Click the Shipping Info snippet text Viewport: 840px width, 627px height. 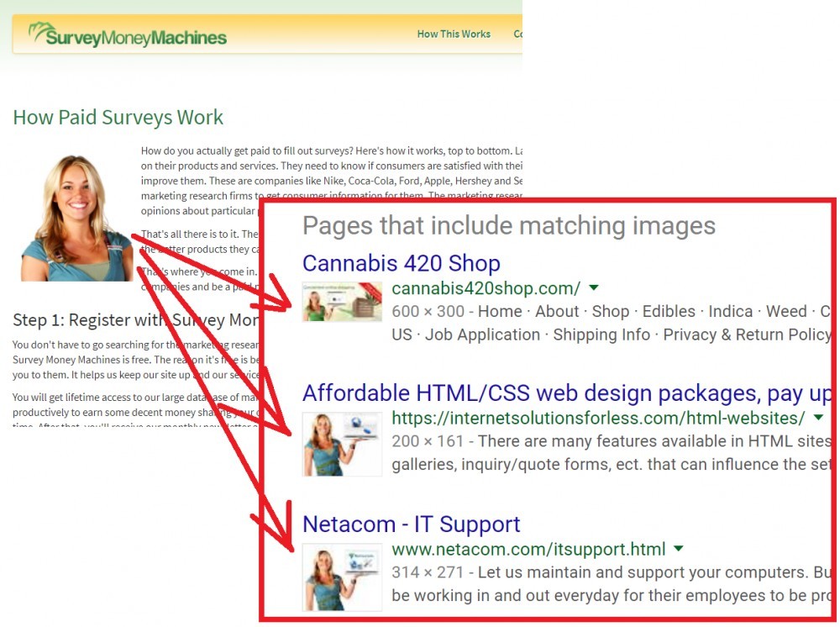click(x=601, y=335)
